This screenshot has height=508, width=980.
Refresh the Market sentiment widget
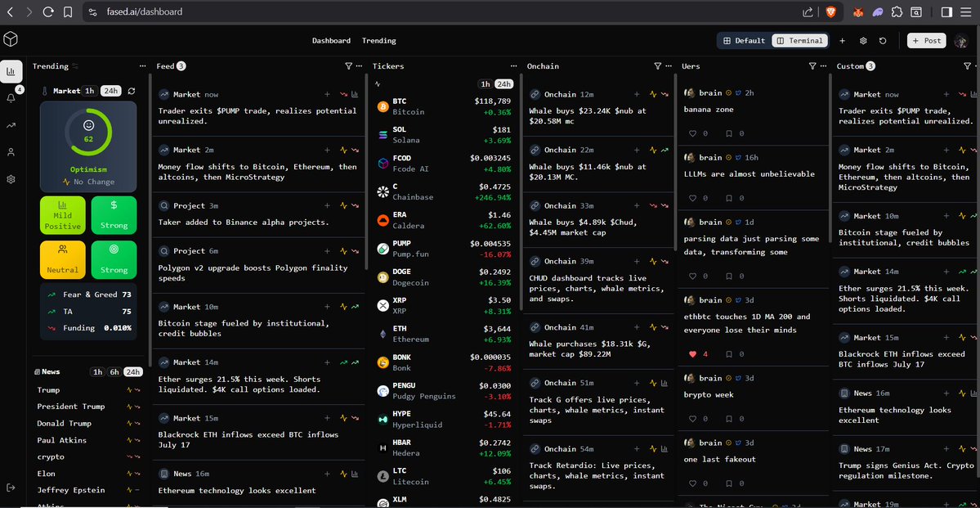coord(132,92)
